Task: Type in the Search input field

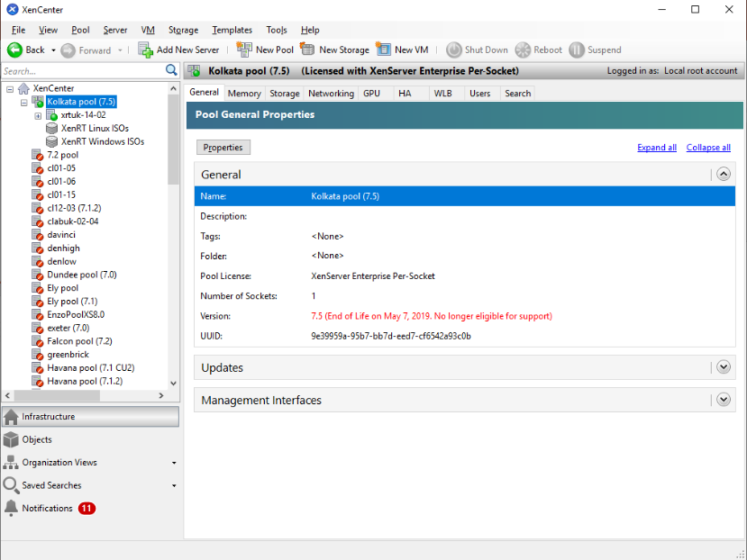Action: (x=81, y=70)
